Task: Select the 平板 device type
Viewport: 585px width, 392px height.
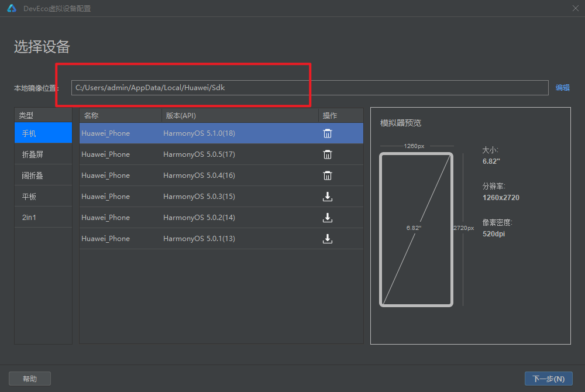Action: [x=43, y=196]
